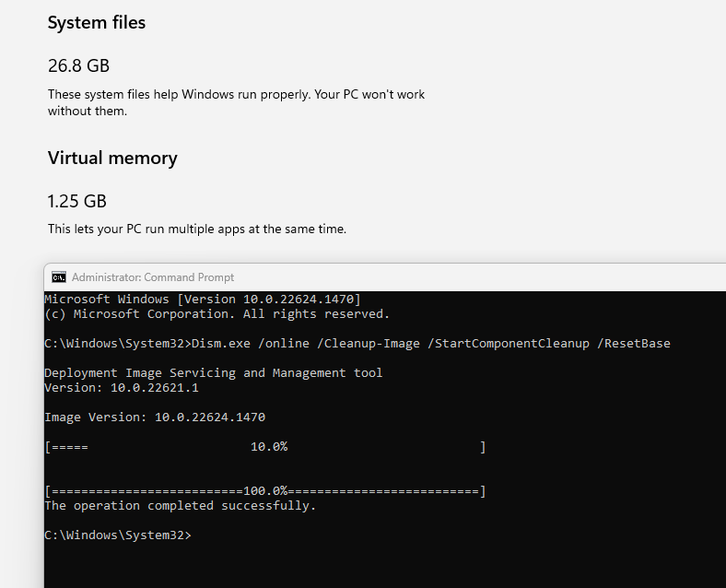Screen dimensions: 726x588
Task: Select the "Virtual memory" heading
Action: point(112,158)
